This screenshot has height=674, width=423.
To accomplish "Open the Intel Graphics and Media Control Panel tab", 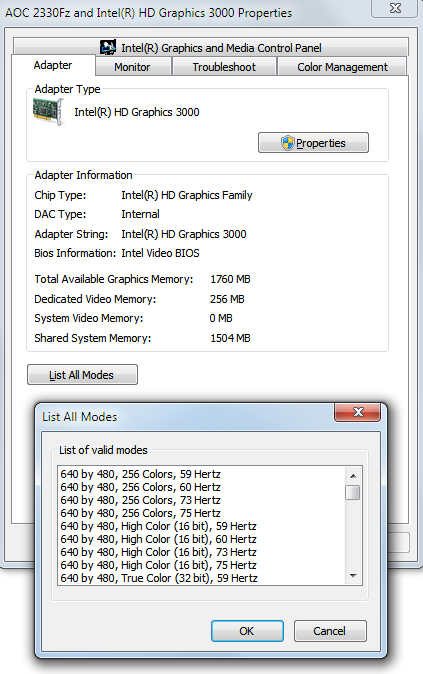I will (210, 47).
